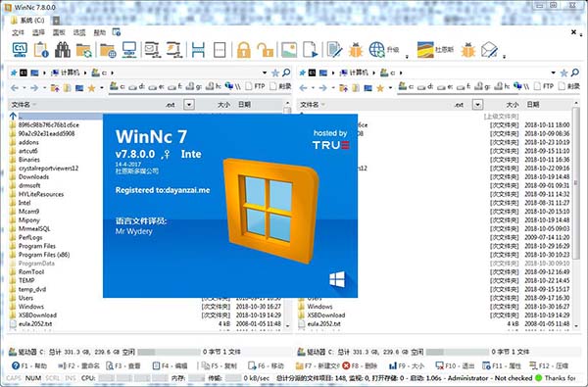Screen dimensions: 588x387
Task: Go back using left panel back arrow
Action: [x=15, y=88]
